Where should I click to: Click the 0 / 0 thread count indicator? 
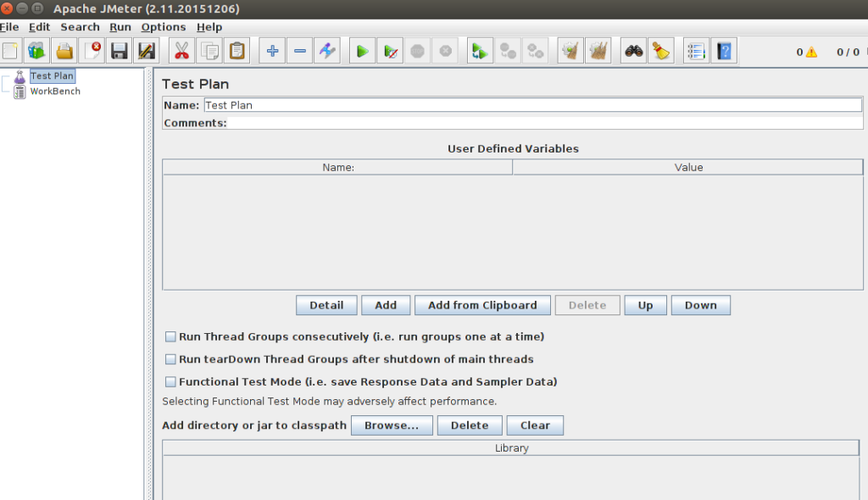(848, 52)
